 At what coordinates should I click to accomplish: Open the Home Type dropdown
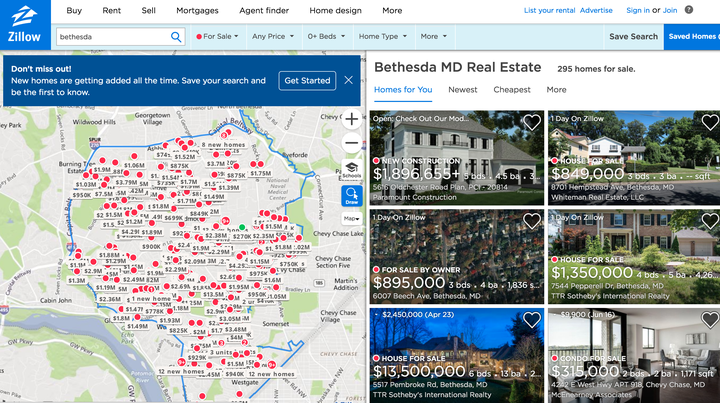[x=382, y=36]
